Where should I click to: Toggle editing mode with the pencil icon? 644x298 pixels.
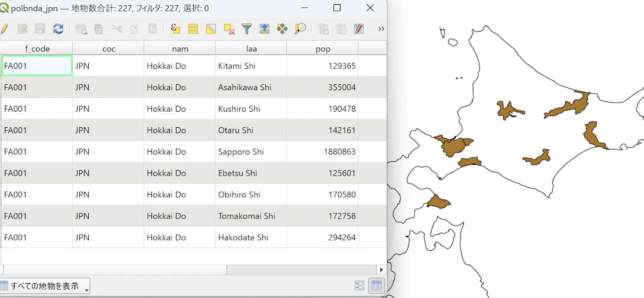click(x=4, y=29)
